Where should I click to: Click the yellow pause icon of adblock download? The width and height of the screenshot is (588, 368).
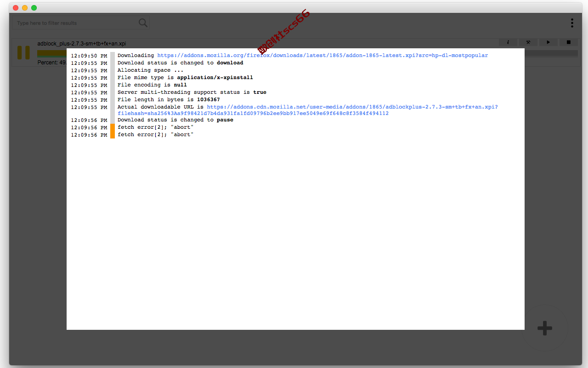coord(23,52)
